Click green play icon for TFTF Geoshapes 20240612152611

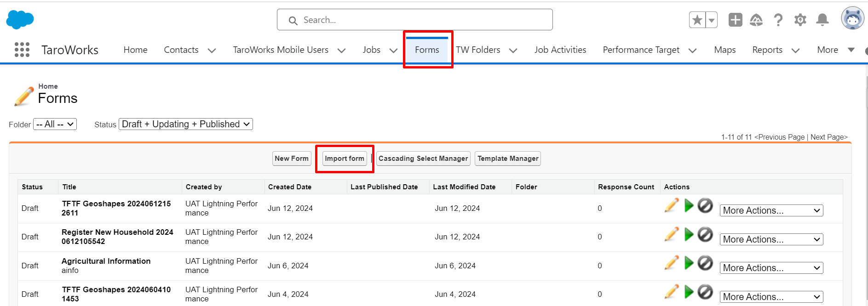point(689,205)
